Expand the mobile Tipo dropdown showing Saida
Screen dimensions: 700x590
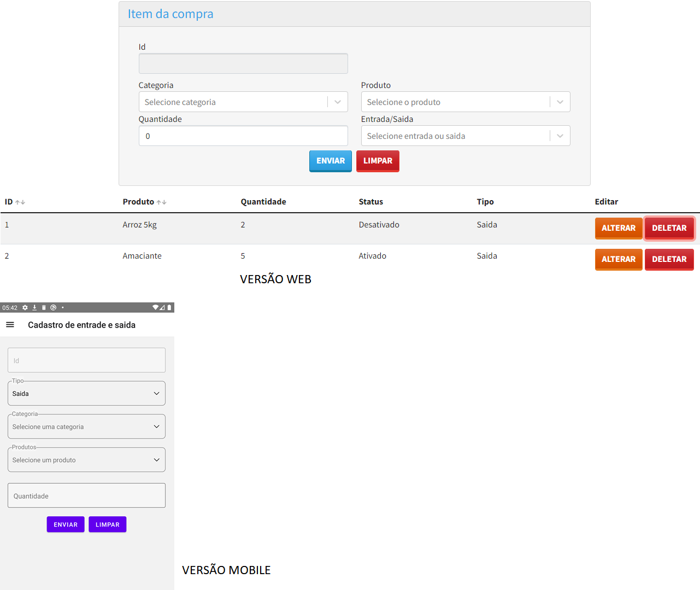pos(86,394)
